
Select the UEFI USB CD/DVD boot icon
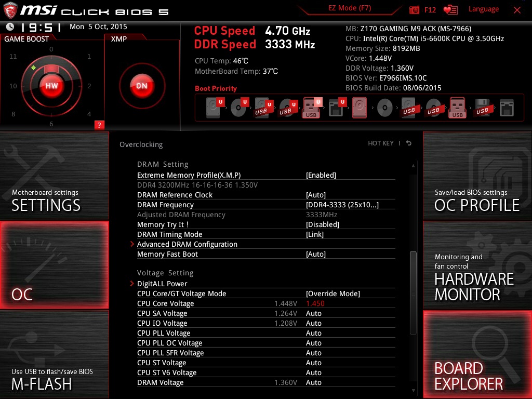288,108
